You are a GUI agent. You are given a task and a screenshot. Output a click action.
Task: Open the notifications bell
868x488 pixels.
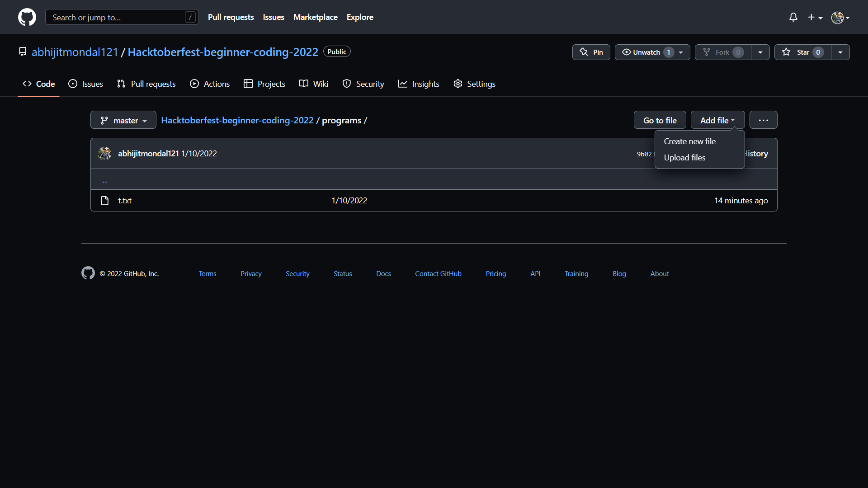[x=793, y=17]
